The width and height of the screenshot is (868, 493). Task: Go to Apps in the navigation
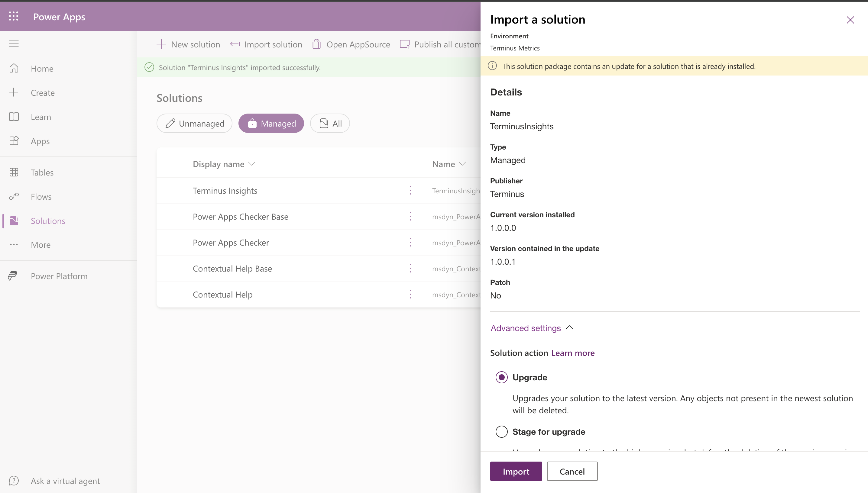pos(40,141)
